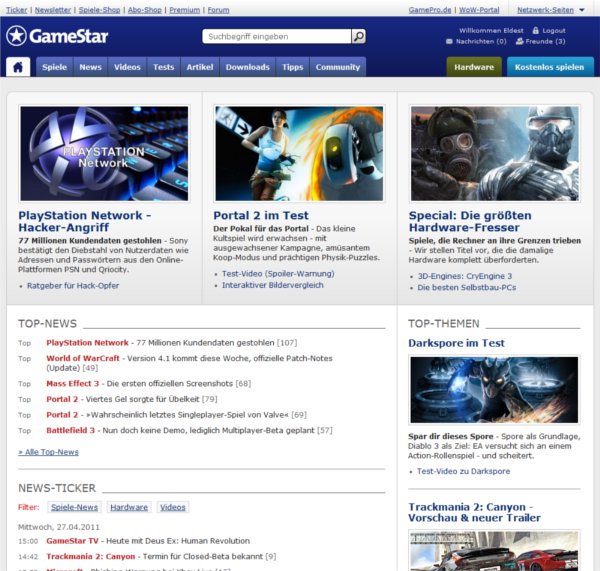Open headline Portal 2 im Test
The height and width of the screenshot is (571, 600).
261,215
